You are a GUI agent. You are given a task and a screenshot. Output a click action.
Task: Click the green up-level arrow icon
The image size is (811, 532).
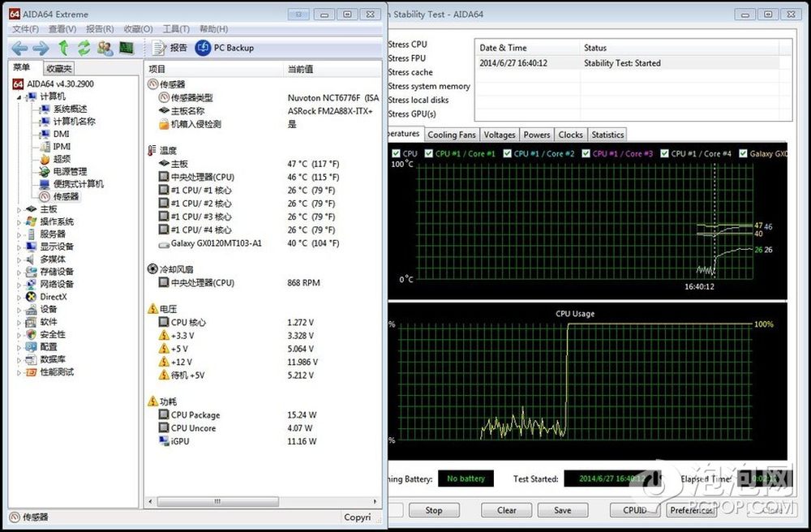(x=63, y=48)
